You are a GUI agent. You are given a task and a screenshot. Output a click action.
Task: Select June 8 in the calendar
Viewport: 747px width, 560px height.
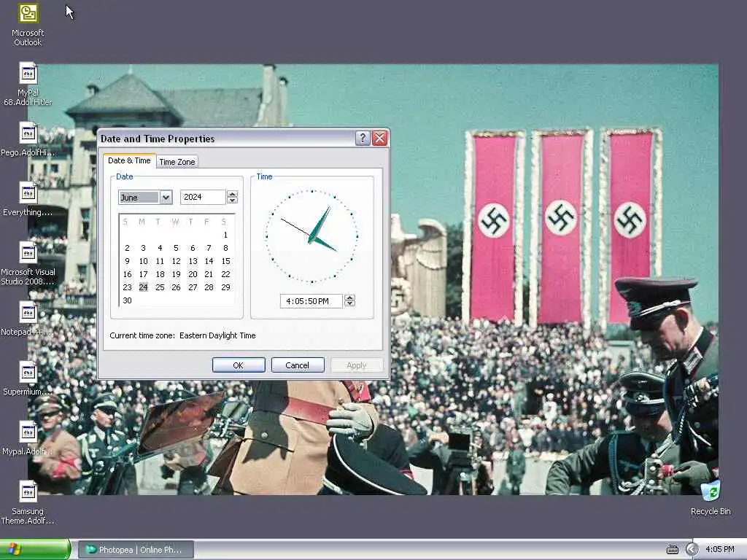coord(225,248)
